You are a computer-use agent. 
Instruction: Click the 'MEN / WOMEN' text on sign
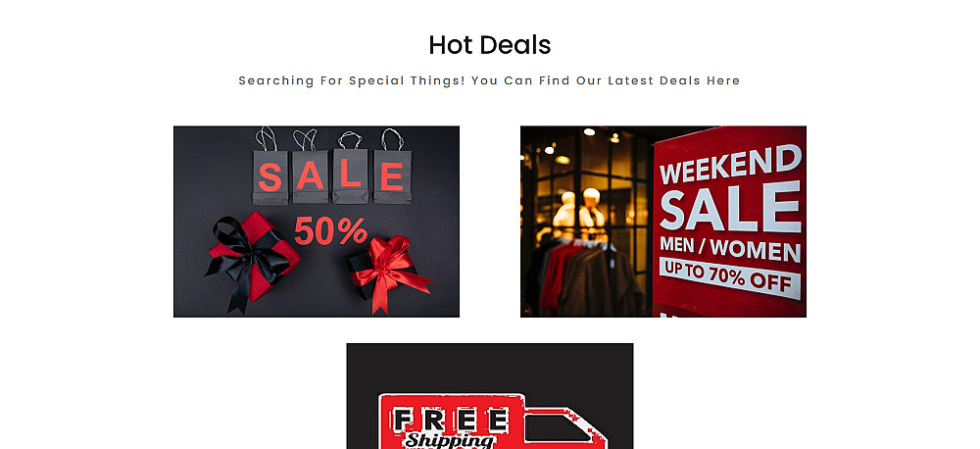730,248
